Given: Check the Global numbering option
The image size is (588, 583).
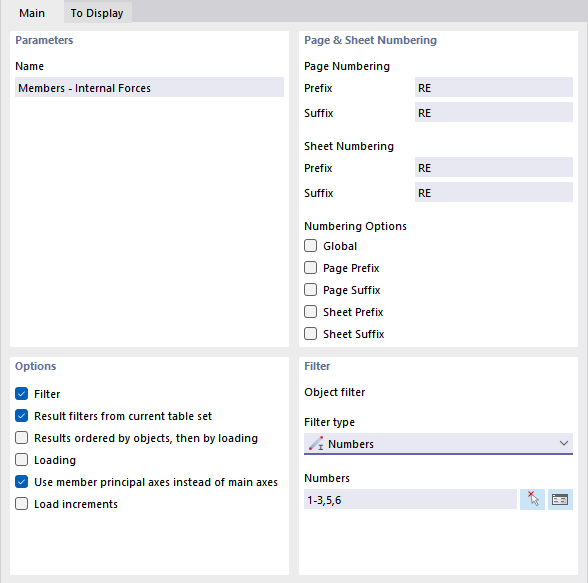Looking at the screenshot, I should pos(310,246).
